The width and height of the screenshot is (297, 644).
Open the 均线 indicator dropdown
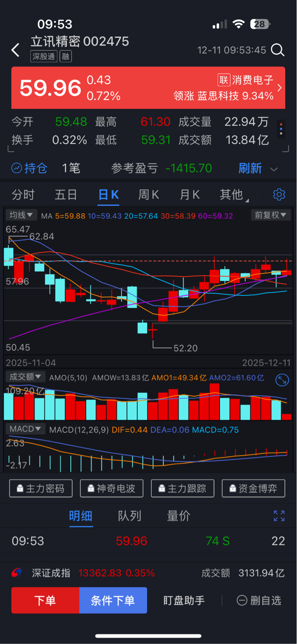[21, 215]
